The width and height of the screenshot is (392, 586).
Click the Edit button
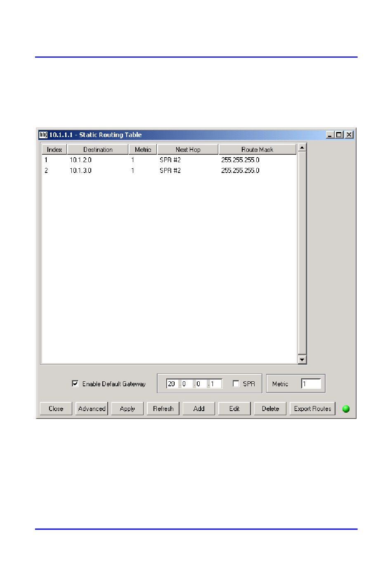(234, 409)
